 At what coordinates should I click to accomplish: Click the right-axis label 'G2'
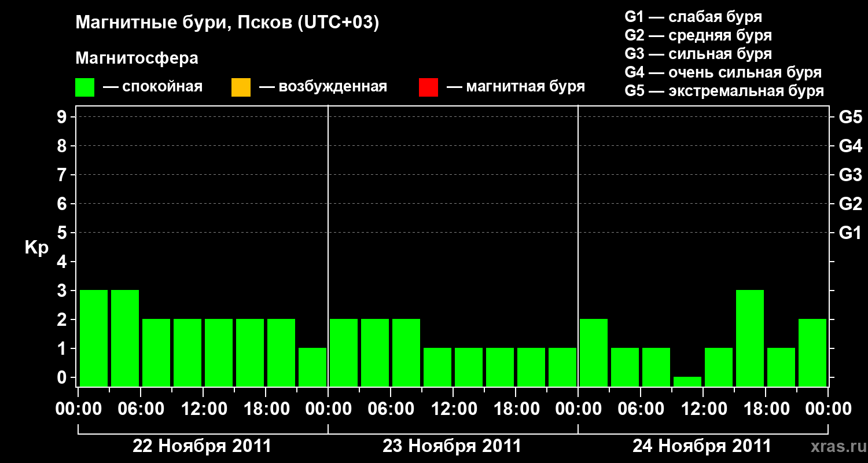click(x=851, y=204)
